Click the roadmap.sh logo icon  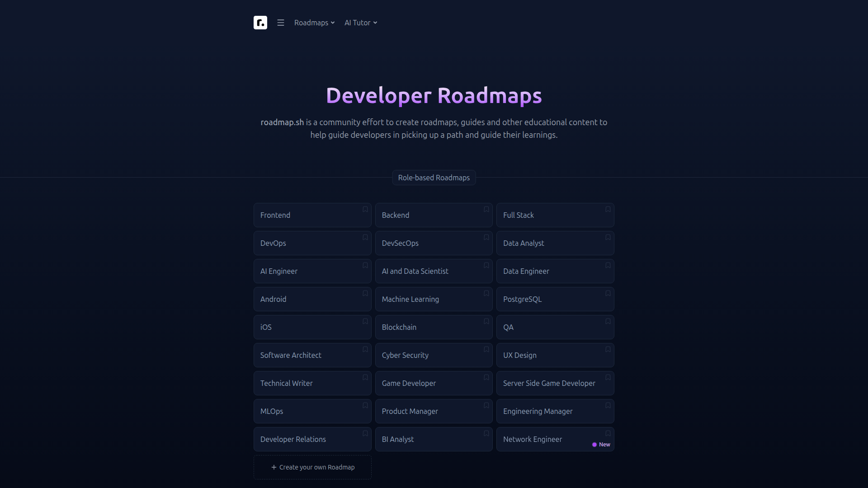tap(260, 23)
